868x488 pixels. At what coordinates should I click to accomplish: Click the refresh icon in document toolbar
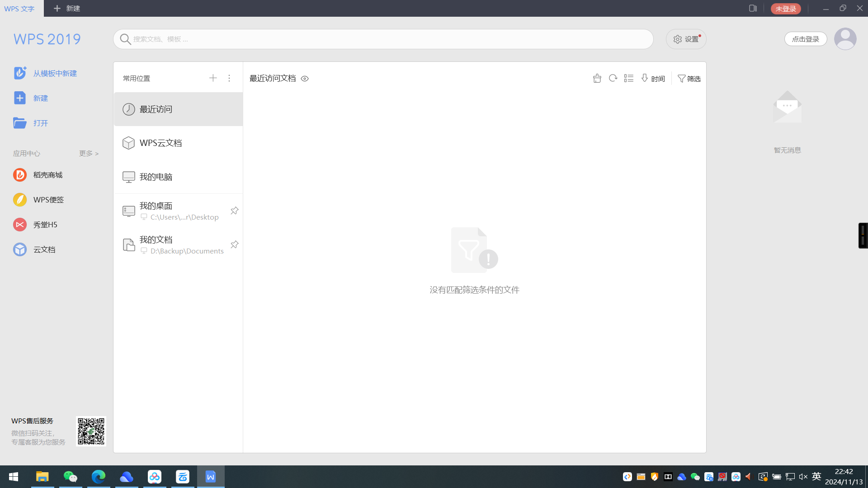(613, 78)
